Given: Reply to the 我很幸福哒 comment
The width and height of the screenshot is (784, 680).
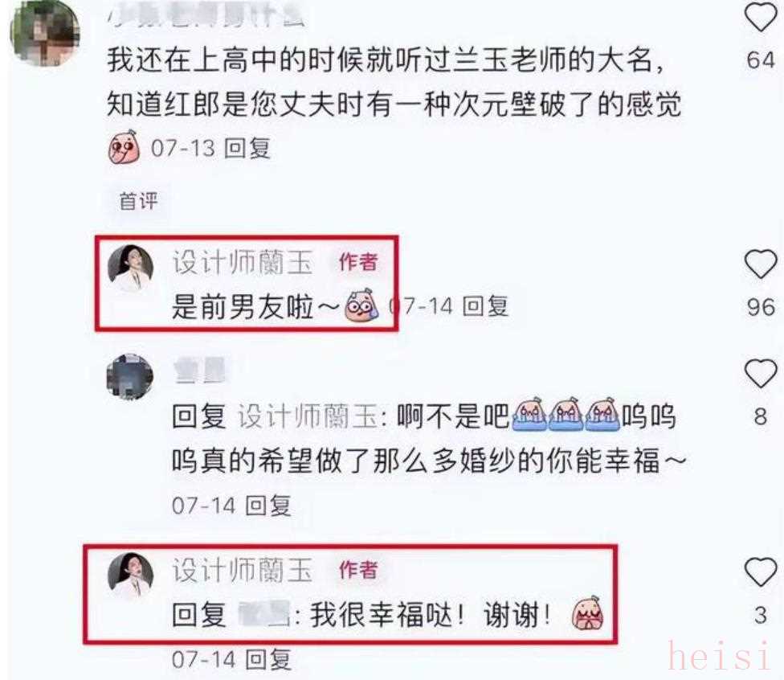Looking at the screenshot, I should click(268, 659).
